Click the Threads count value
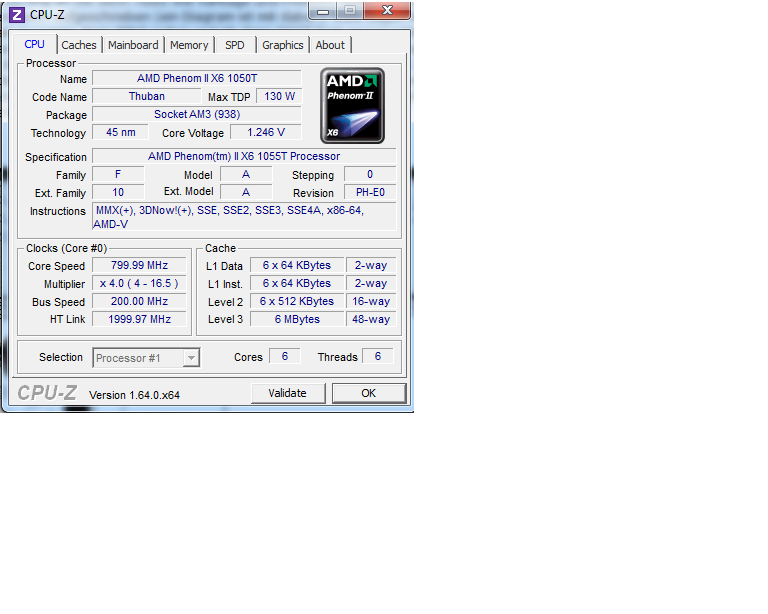Image resolution: width=768 pixels, height=614 pixels. tap(378, 356)
